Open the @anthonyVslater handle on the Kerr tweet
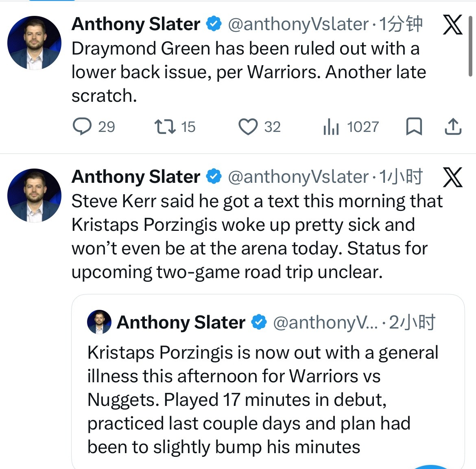This screenshot has width=476, height=469. point(298,177)
